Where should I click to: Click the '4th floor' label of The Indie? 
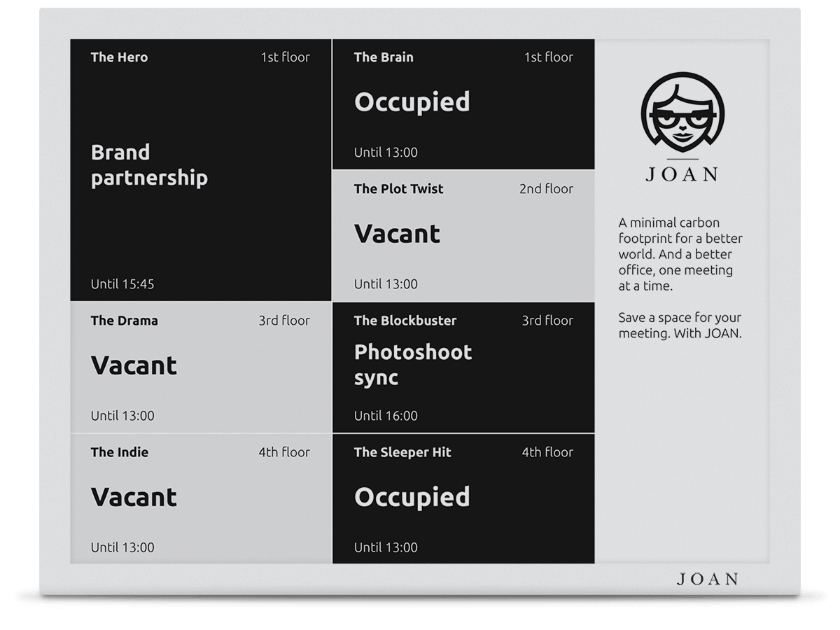(x=284, y=452)
